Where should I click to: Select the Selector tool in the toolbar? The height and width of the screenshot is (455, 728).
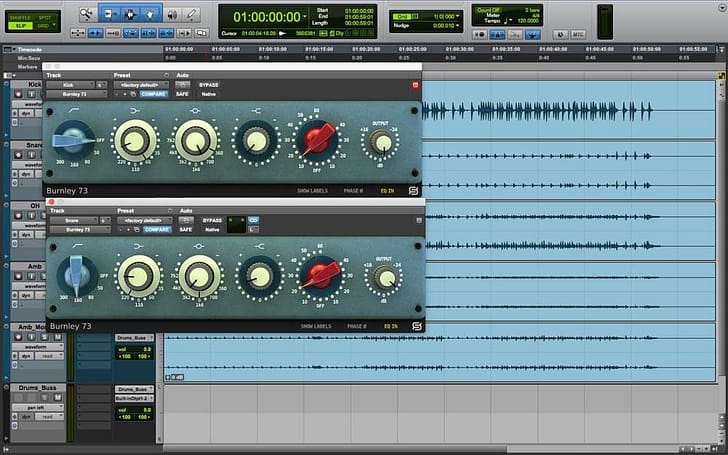(130, 14)
